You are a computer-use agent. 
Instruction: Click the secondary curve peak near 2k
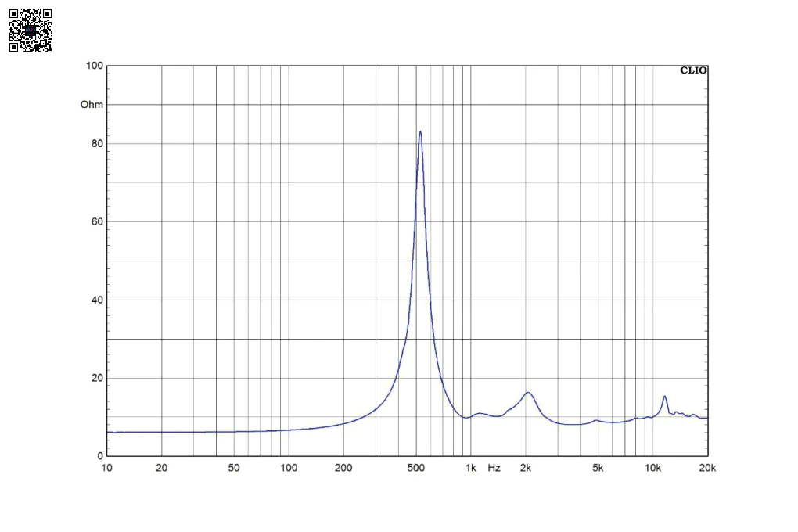(x=528, y=393)
